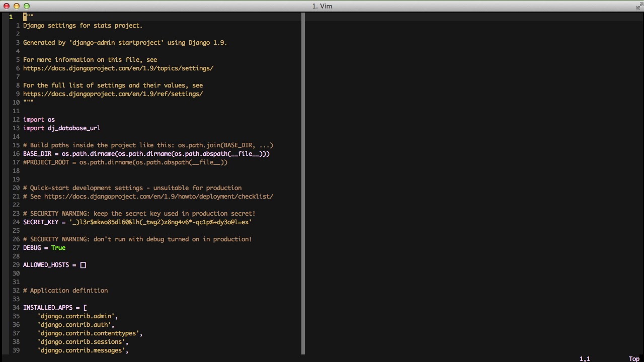The image size is (644, 362).
Task: Click the SECRET_KEY string value
Action: tap(160, 222)
